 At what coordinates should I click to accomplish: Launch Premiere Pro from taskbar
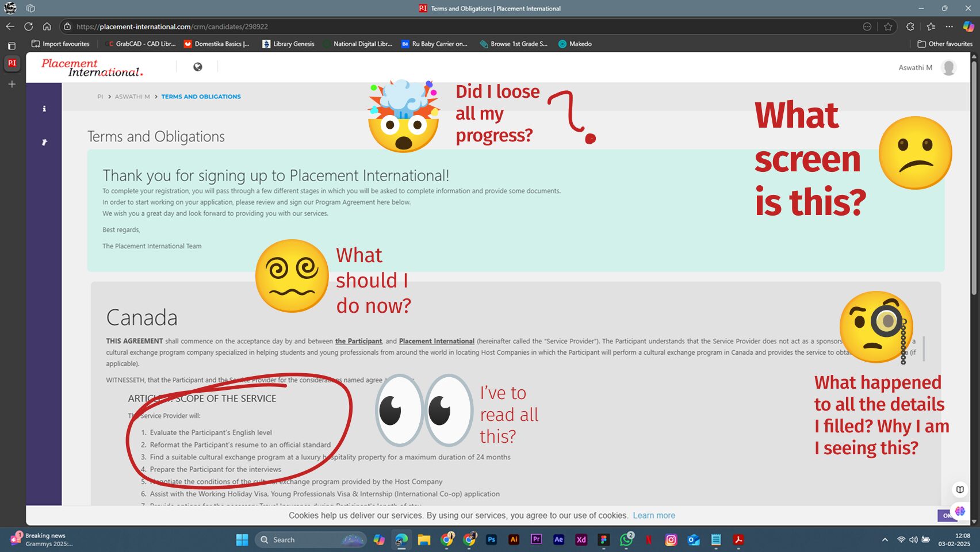536,539
